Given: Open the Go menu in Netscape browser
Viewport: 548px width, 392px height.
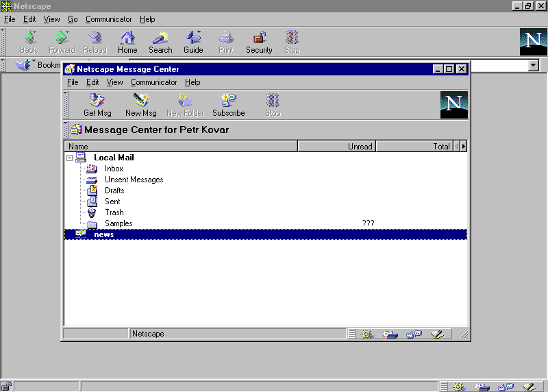Looking at the screenshot, I should pyautogui.click(x=73, y=19).
